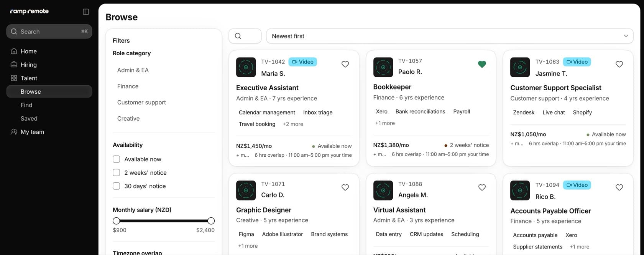Unsave Paolo R. via the green heart

pyautogui.click(x=482, y=64)
